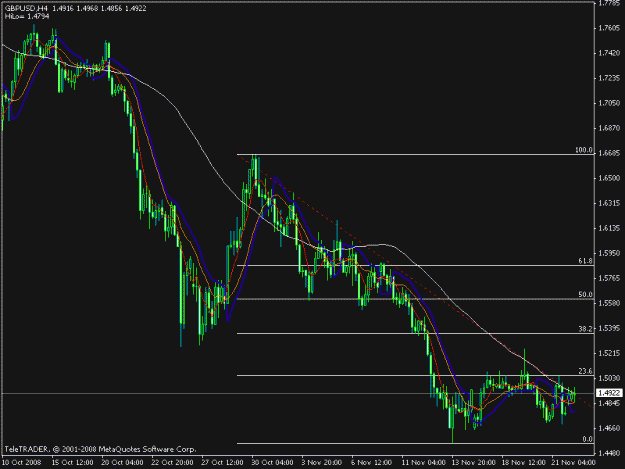
Task: Click the 21 Nov 04:00 time label
Action: (573, 463)
